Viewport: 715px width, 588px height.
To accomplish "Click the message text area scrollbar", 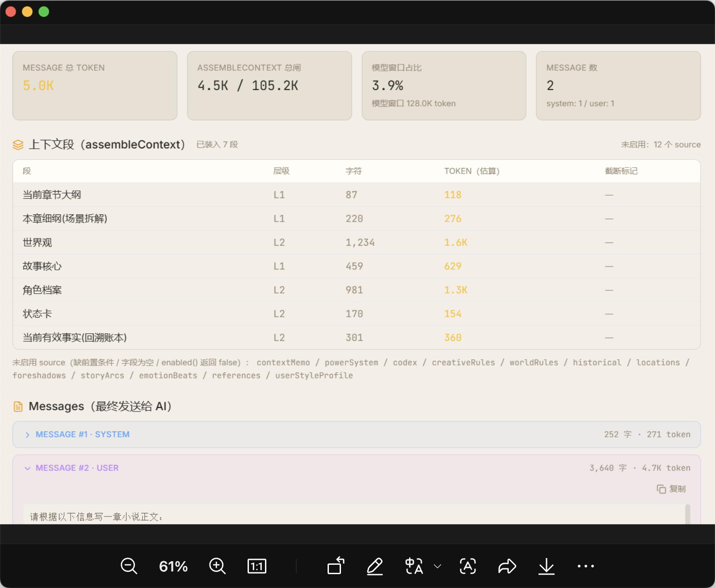I will pos(687,514).
